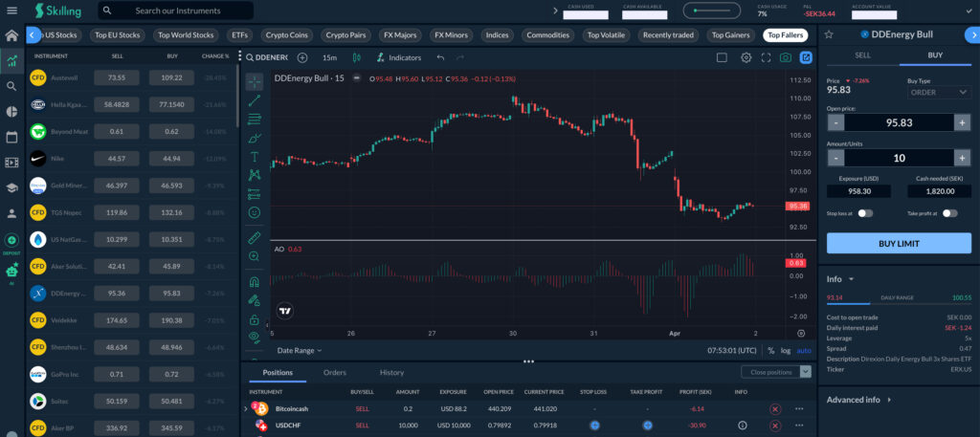Select the Top Gainers filter
The height and width of the screenshot is (437, 980).
731,35
